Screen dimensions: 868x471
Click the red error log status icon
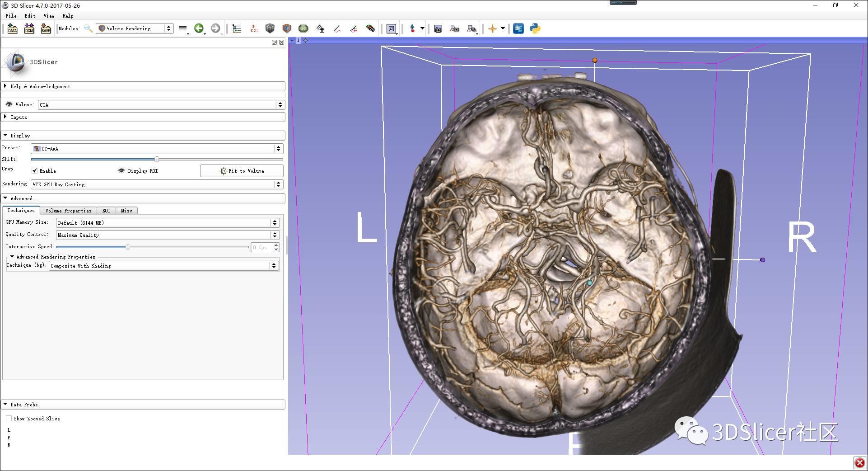(x=859, y=463)
